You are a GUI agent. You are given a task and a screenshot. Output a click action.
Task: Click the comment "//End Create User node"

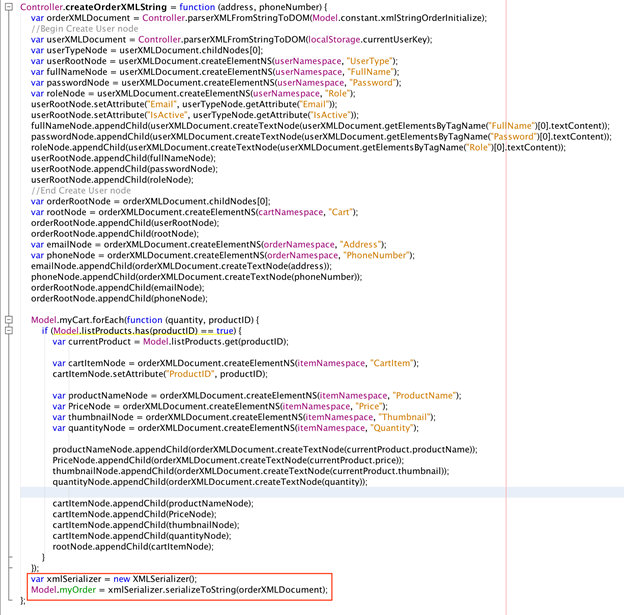81,190
